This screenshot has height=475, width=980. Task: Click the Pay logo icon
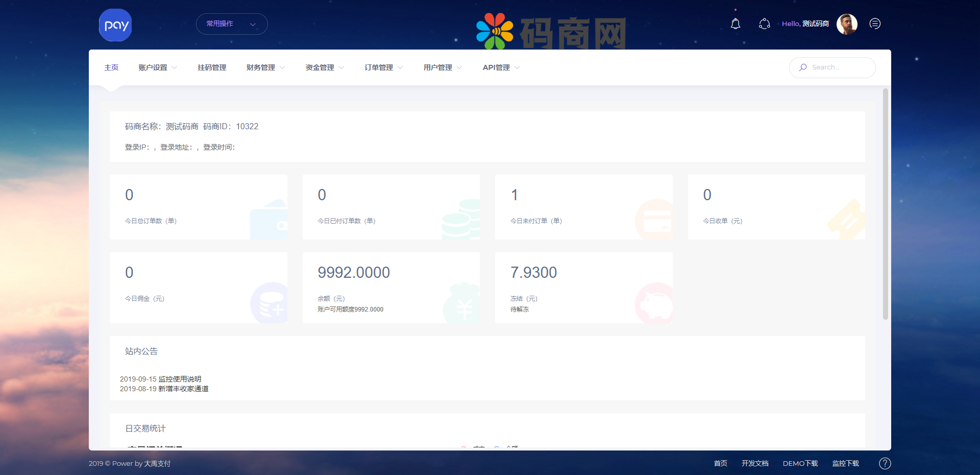click(x=115, y=25)
